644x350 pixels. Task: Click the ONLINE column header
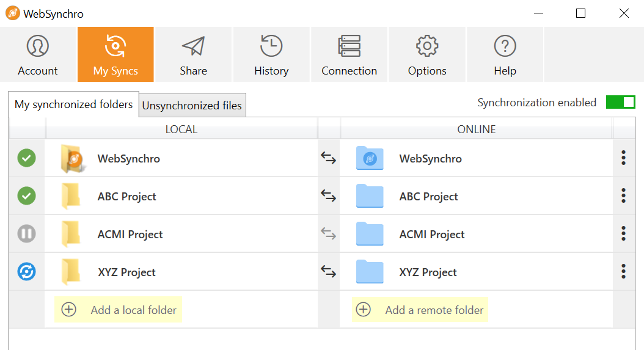click(x=477, y=129)
